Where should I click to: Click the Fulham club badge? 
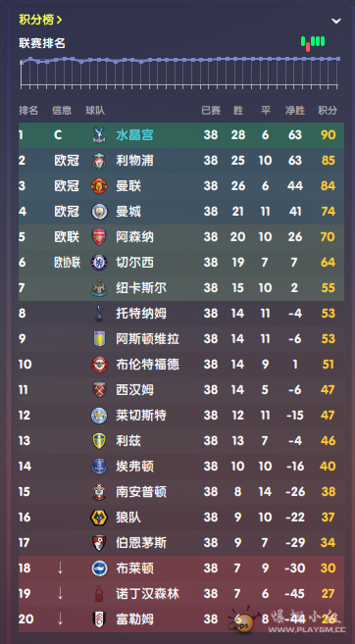point(99,619)
